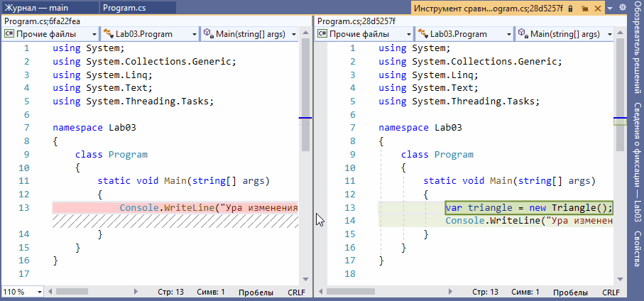The height and width of the screenshot is (301, 644).
Task: Click class Program line in right pane
Action: coord(437,155)
